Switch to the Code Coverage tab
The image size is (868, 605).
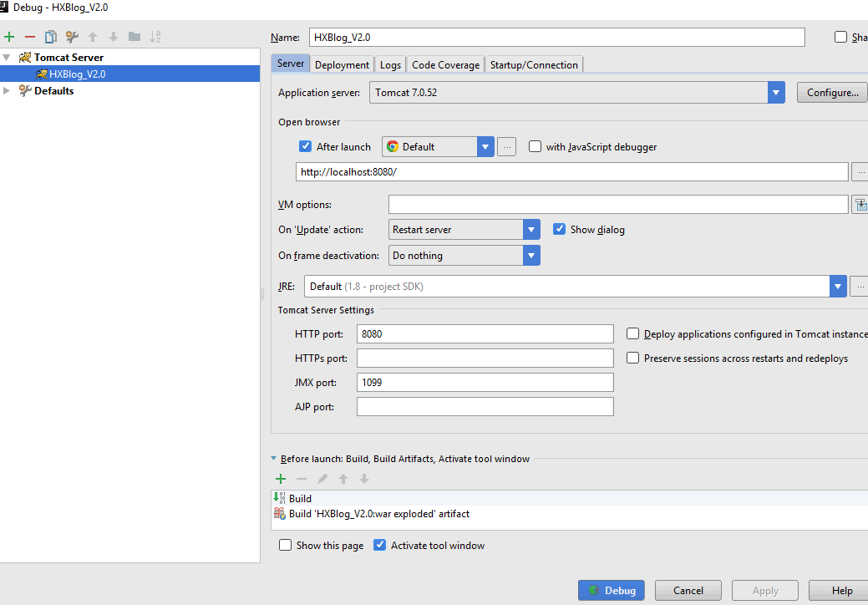tap(445, 65)
